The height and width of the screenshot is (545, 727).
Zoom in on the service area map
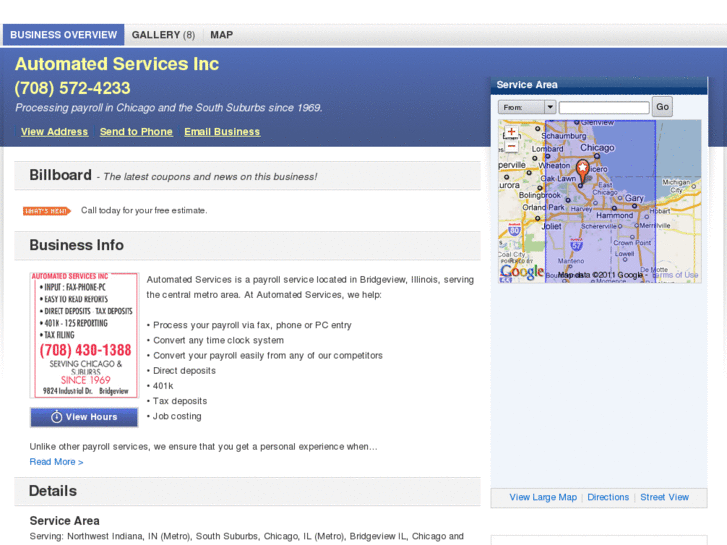click(x=511, y=132)
